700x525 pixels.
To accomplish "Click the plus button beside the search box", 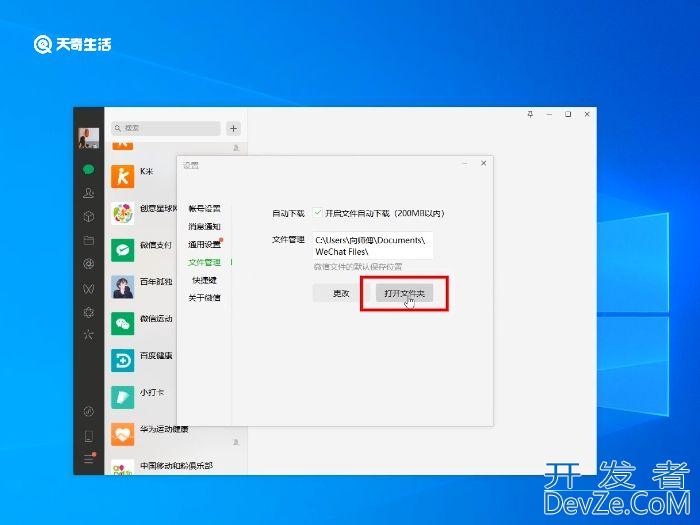I will point(233,129).
